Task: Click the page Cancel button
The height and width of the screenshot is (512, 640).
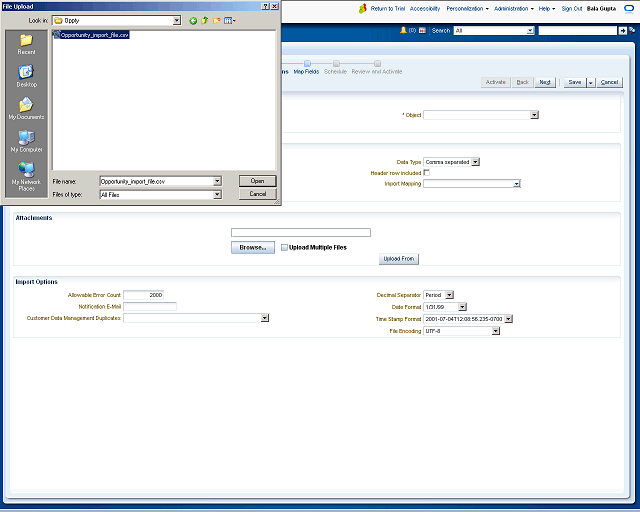Action: (609, 82)
